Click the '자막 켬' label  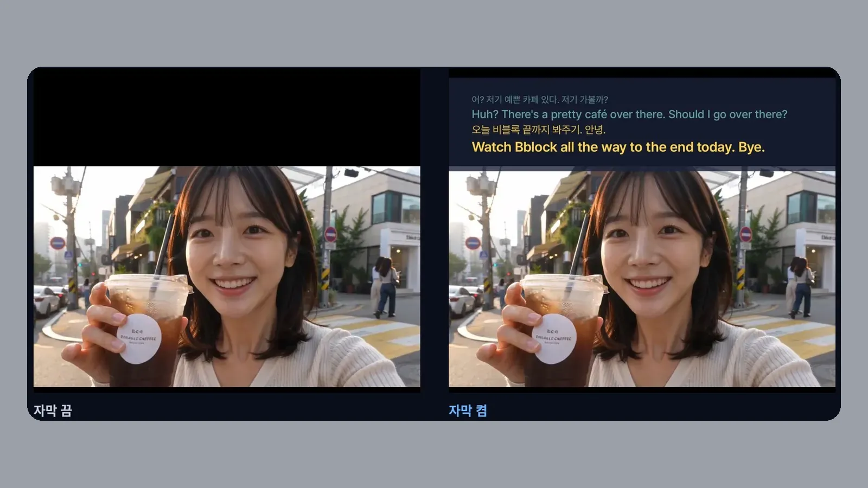(x=468, y=410)
